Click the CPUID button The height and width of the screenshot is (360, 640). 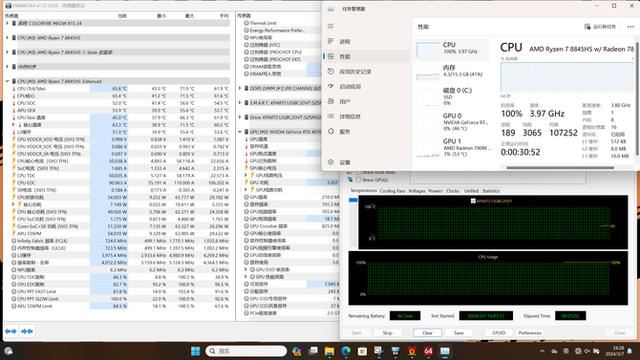click(499, 333)
